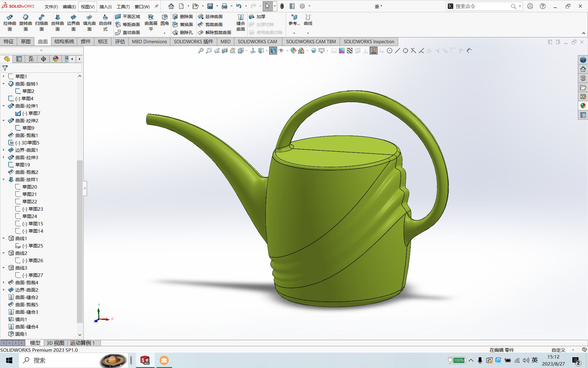The width and height of the screenshot is (588, 368).
Task: Open the DisplayManager appearance tab icon
Action: click(x=56, y=59)
